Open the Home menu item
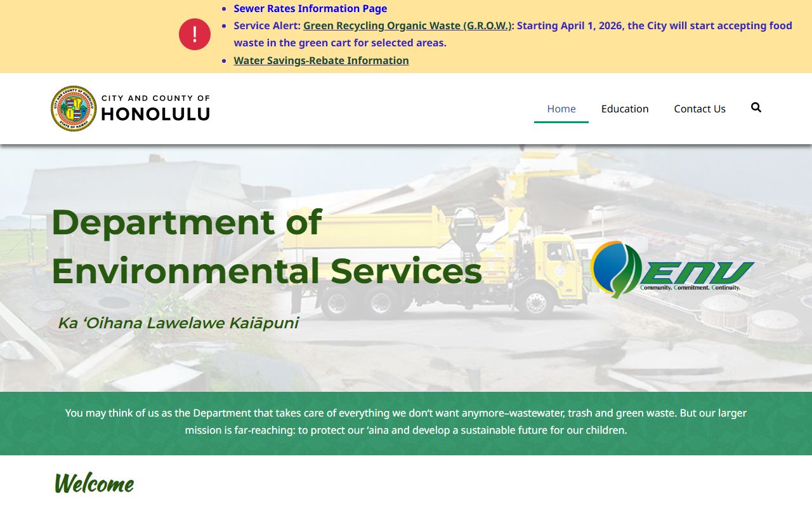Image resolution: width=812 pixels, height=508 pixels. click(x=561, y=109)
